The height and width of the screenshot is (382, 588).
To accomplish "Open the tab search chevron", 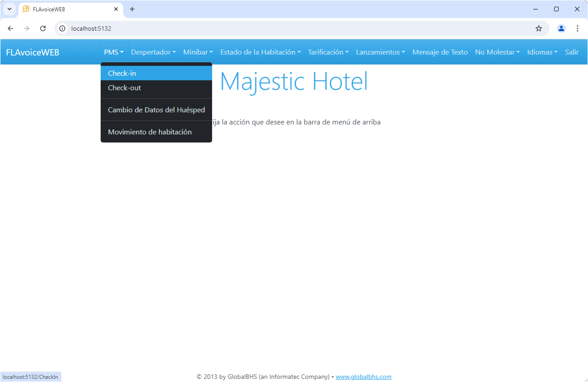I will click(9, 9).
